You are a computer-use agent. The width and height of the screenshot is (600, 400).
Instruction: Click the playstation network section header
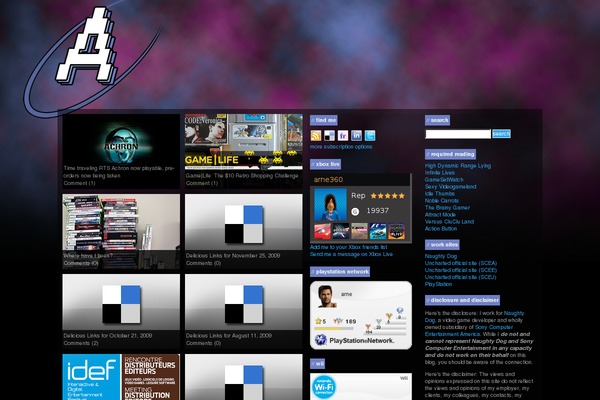[340, 272]
